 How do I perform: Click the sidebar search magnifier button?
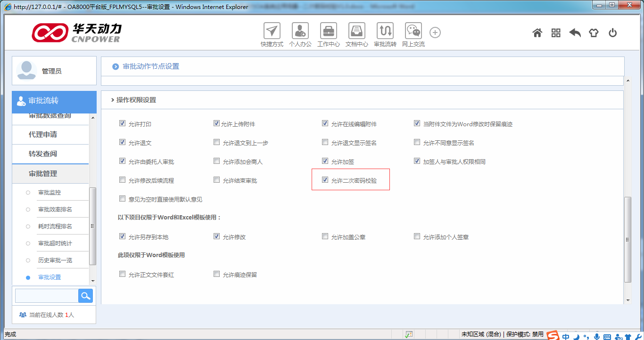(85, 296)
